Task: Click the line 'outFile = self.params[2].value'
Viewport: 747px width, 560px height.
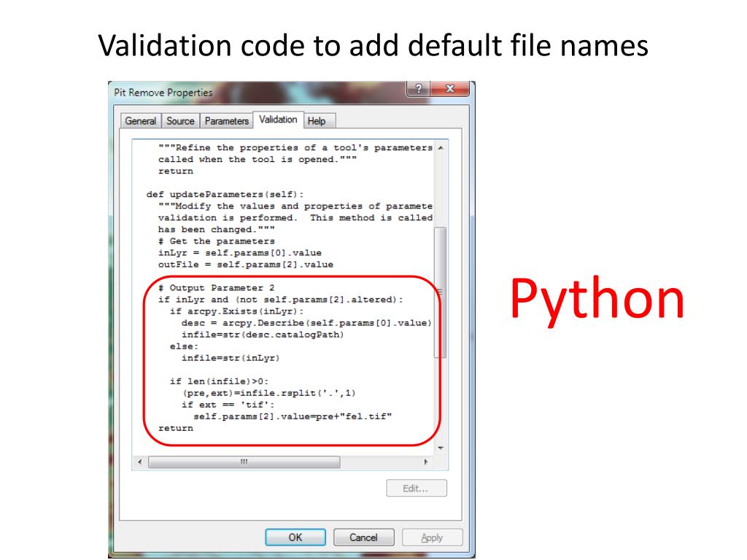Action: tap(245, 264)
